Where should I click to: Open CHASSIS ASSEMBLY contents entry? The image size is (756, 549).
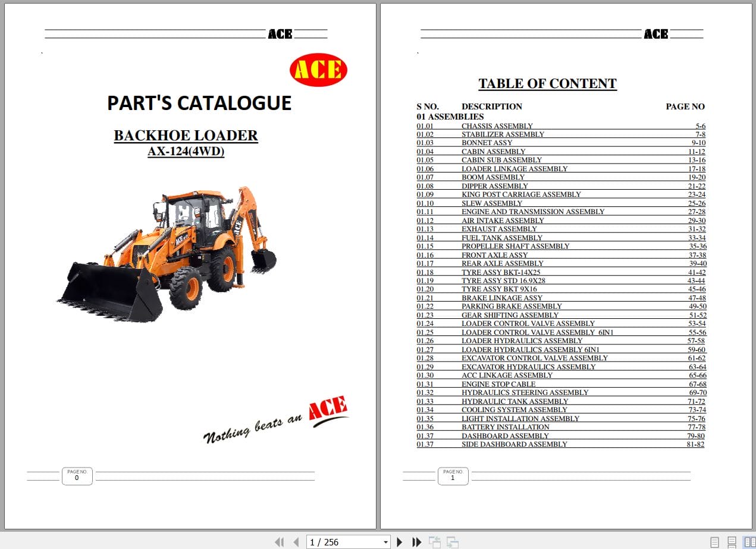click(497, 126)
